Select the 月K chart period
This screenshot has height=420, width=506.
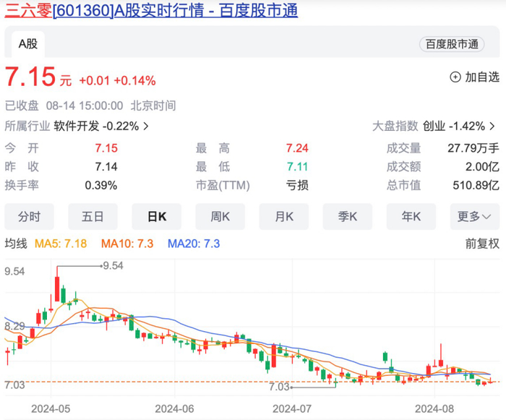(x=284, y=217)
